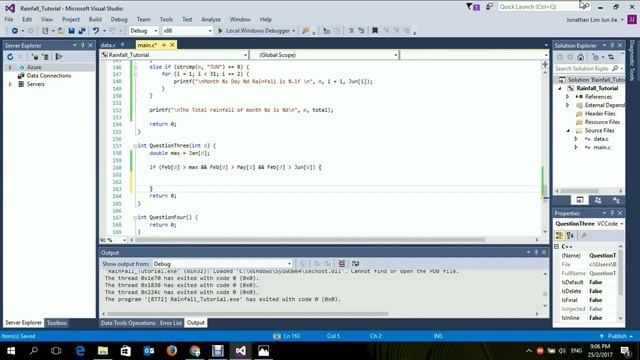640x360 pixels.
Task: Open the Build menu
Action: pyautogui.click(x=95, y=19)
